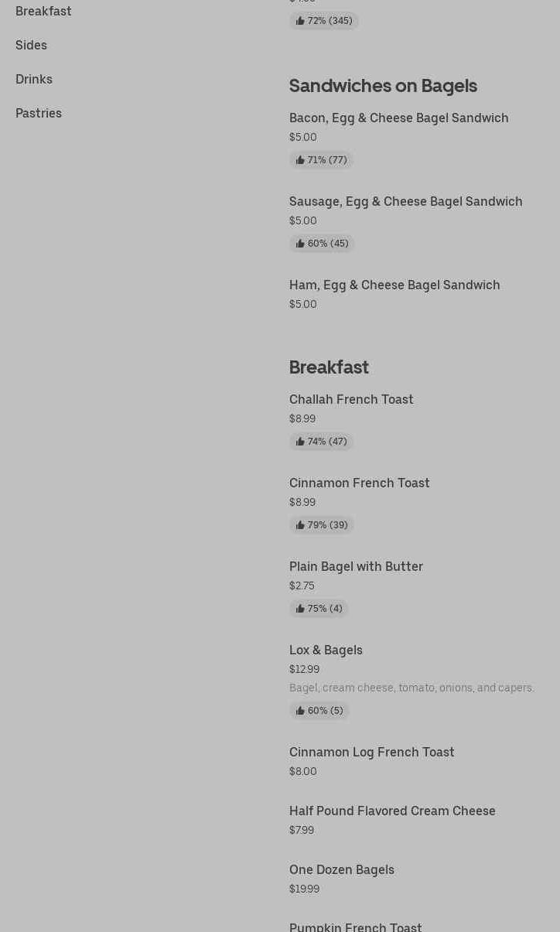
Task: Open Half Pound Flavored Cream Cheese
Action: click(x=392, y=811)
